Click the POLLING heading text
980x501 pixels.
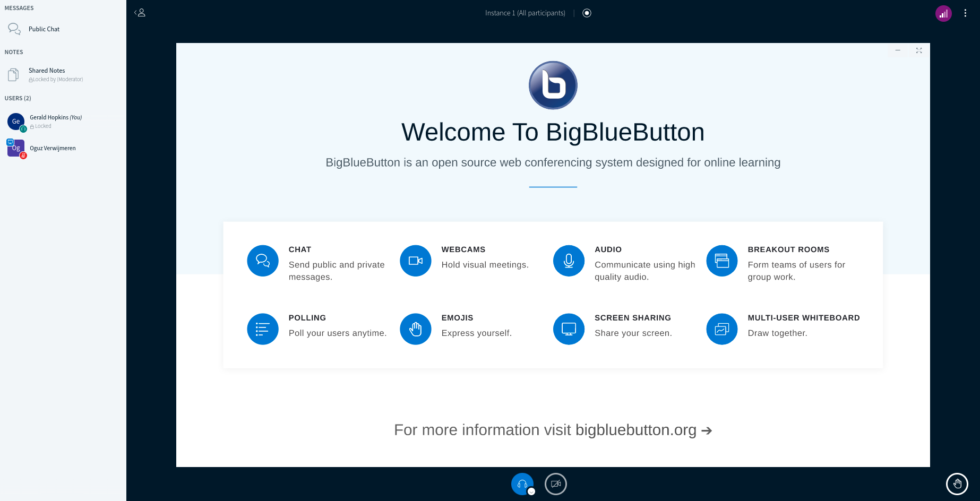point(307,318)
